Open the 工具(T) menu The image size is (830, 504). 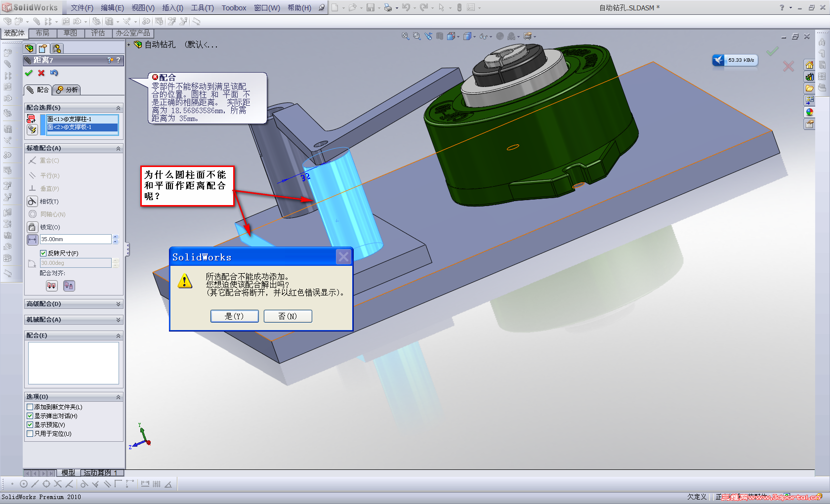tap(203, 8)
